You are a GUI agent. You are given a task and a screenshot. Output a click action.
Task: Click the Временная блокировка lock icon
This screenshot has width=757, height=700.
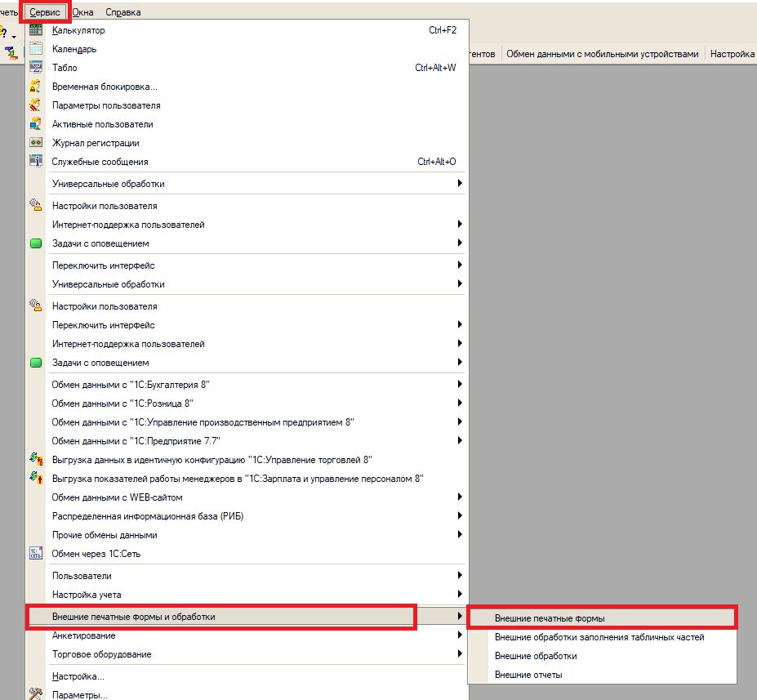click(x=36, y=86)
